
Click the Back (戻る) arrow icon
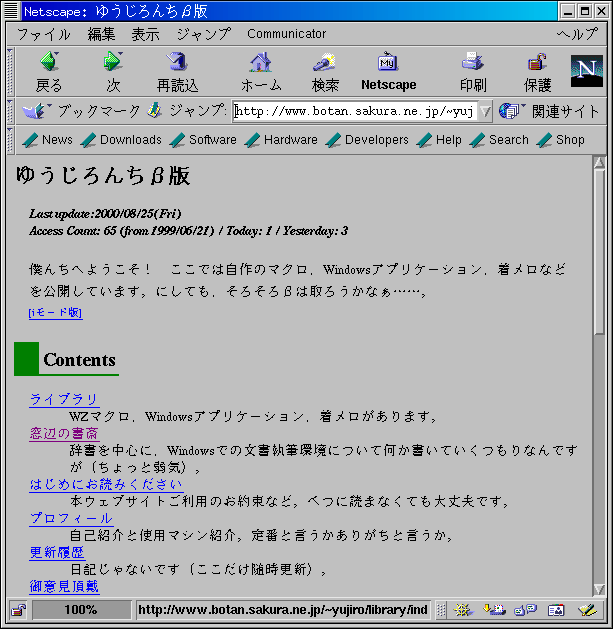49,63
